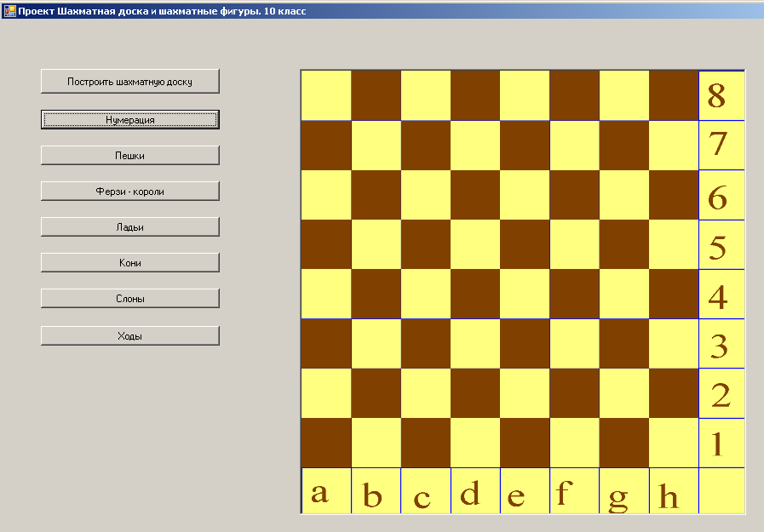Click the file 'a' label cell
The height and width of the screenshot is (532, 764).
326,491
